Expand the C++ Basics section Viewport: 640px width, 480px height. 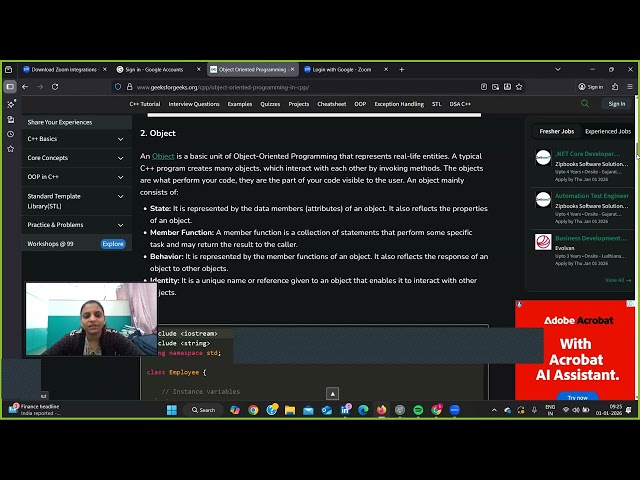76,139
